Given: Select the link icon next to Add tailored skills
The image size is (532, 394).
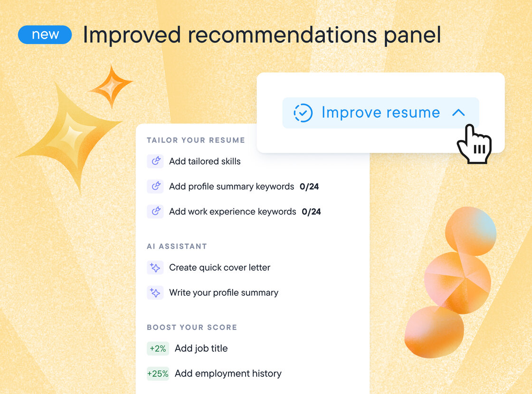Looking at the screenshot, I should click(155, 161).
